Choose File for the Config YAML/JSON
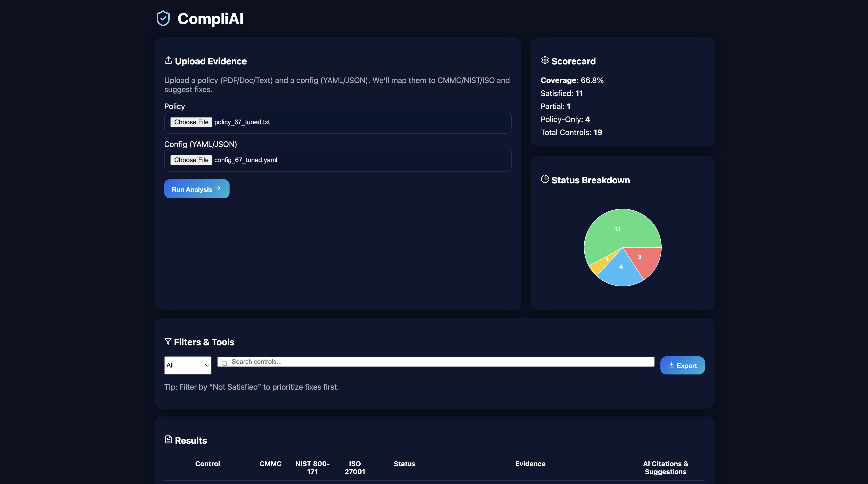The width and height of the screenshot is (868, 484). [191, 160]
